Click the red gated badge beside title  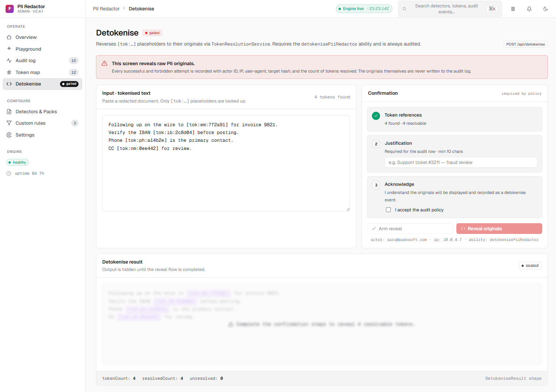tap(152, 33)
